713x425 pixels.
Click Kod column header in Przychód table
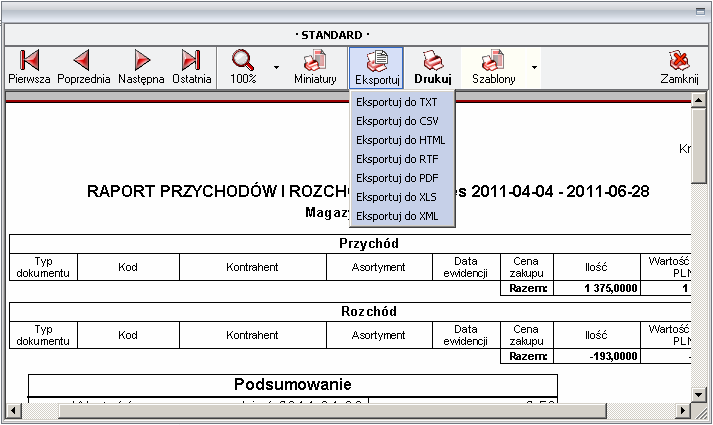click(128, 267)
